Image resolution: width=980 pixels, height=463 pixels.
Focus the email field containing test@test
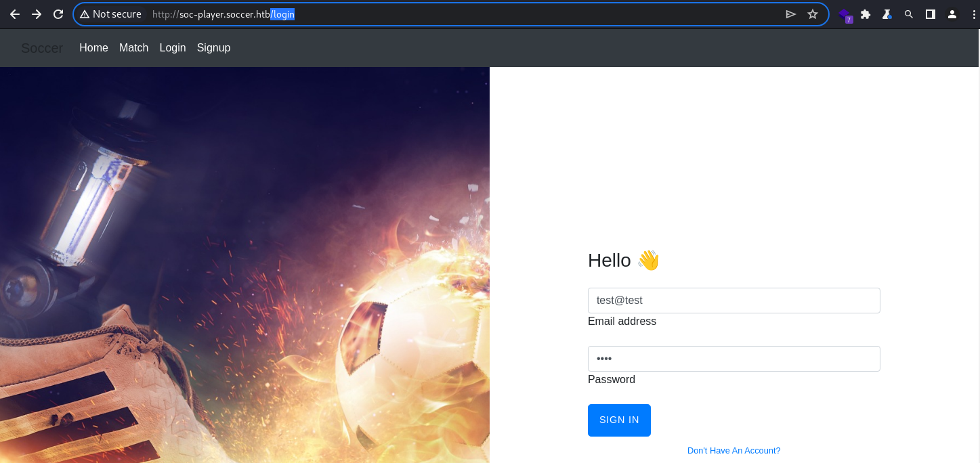pyautogui.click(x=734, y=301)
